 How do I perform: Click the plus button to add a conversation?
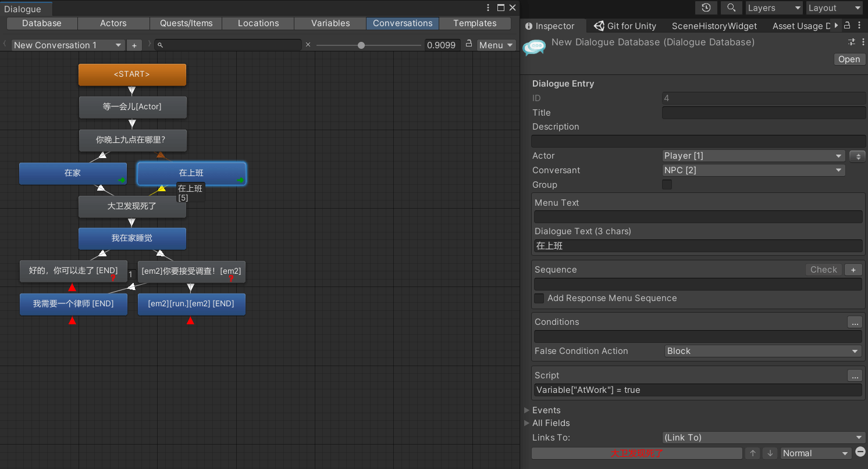click(x=134, y=45)
